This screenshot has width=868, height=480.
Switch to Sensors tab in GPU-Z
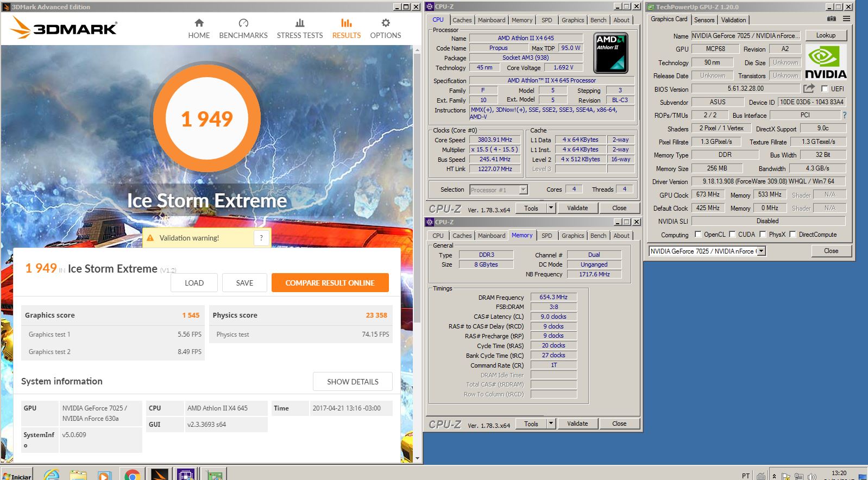pos(705,20)
